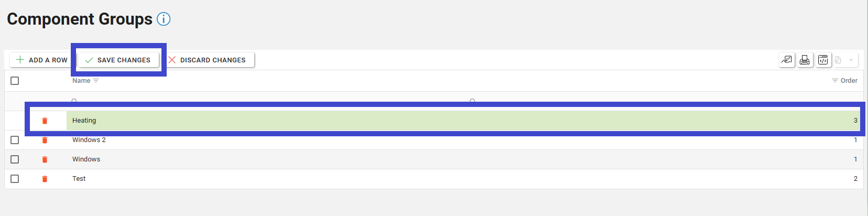Open the code window toolbar icon
868x216 pixels.
click(823, 60)
